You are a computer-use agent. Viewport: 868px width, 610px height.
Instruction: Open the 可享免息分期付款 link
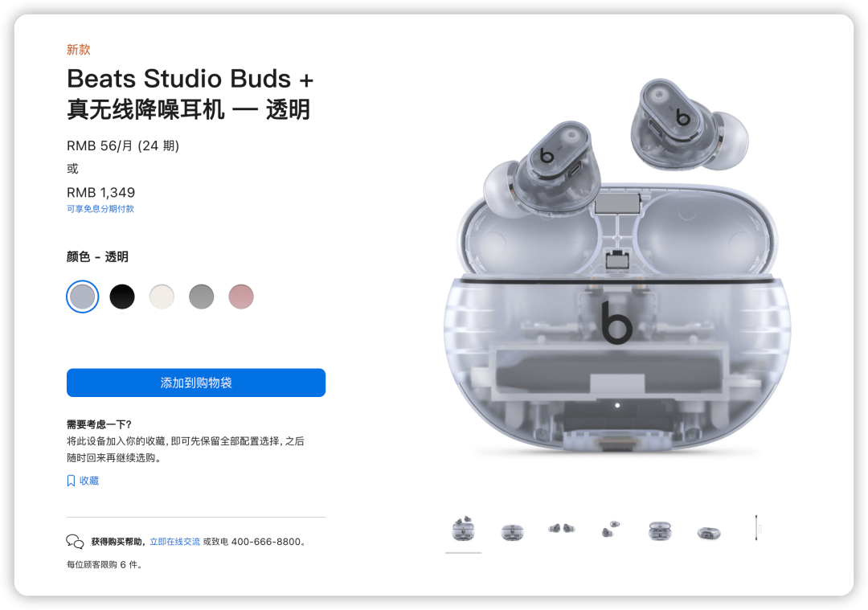click(100, 209)
